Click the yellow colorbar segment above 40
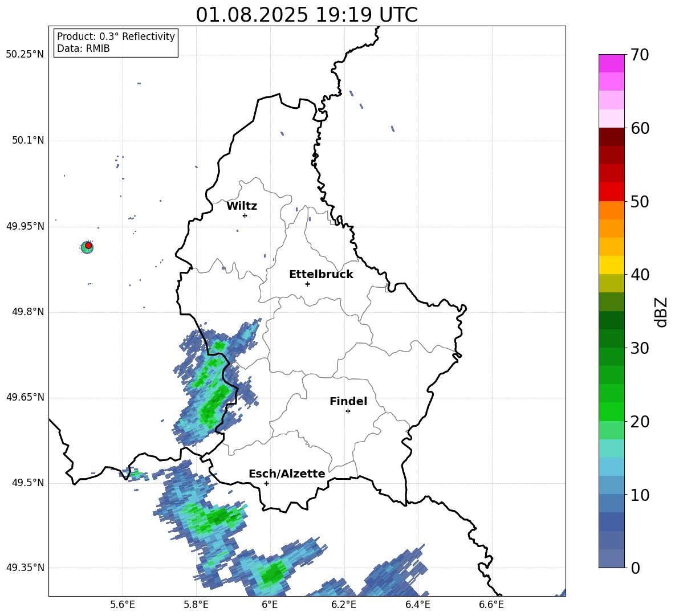 click(x=611, y=265)
